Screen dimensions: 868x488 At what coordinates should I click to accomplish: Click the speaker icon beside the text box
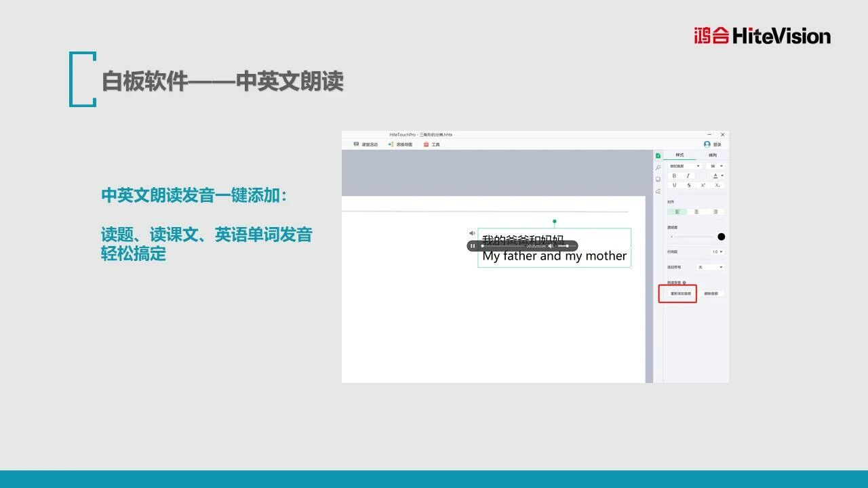[x=472, y=233]
